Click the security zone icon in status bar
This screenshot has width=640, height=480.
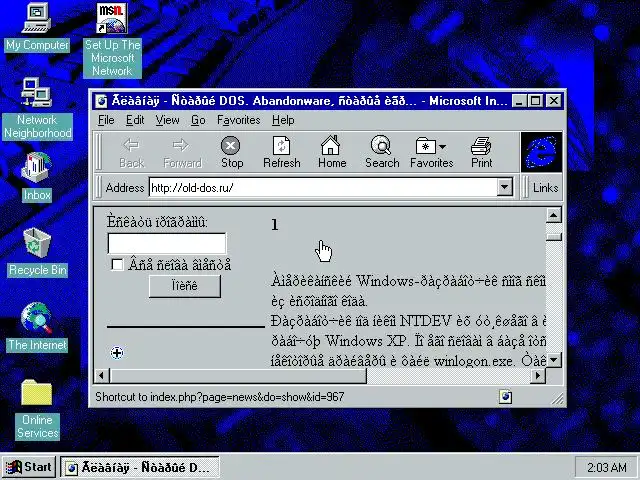tap(505, 396)
